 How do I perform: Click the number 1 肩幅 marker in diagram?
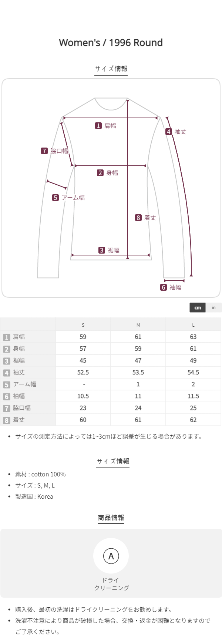98,126
